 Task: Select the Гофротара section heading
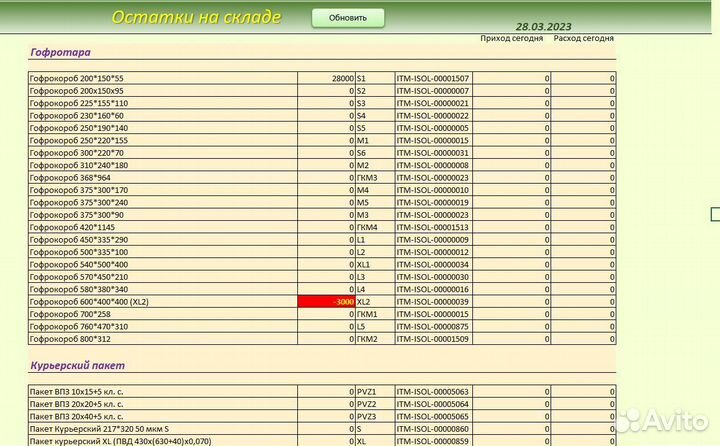point(61,50)
